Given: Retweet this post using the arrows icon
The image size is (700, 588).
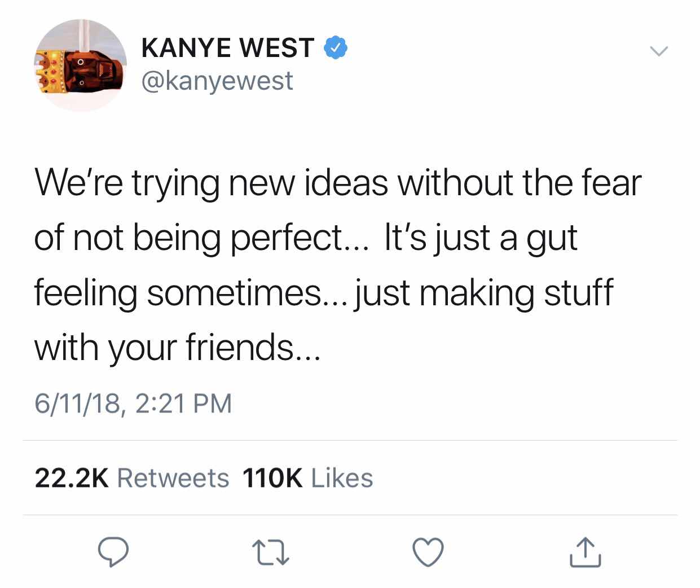Looking at the screenshot, I should point(271,552).
